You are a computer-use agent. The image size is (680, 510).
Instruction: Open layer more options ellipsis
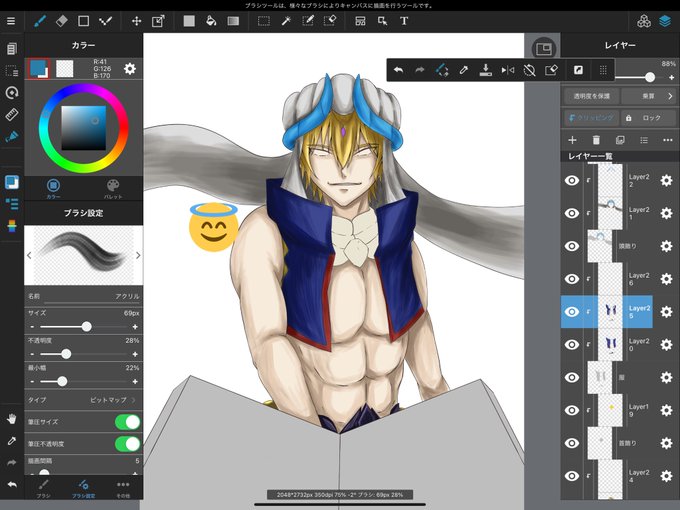pos(667,140)
